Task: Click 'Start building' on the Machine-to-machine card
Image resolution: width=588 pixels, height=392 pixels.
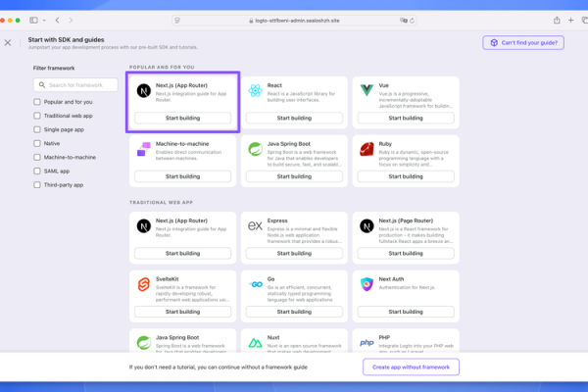Action: click(x=182, y=176)
